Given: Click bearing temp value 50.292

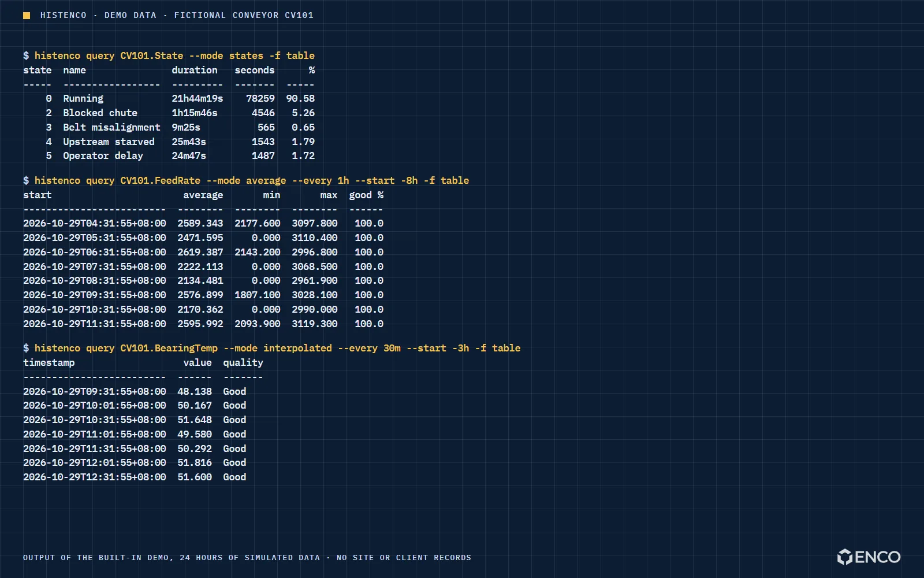Looking at the screenshot, I should point(195,449).
